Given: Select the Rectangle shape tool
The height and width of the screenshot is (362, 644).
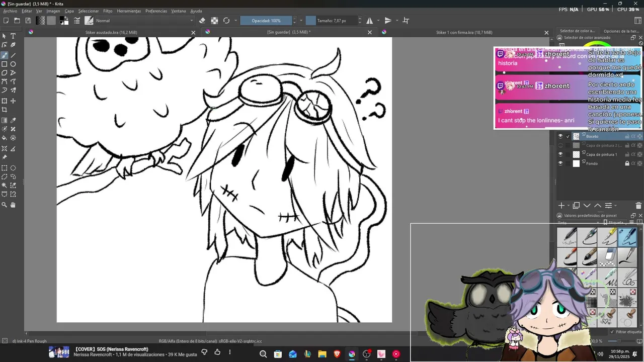Looking at the screenshot, I should 5,64.
